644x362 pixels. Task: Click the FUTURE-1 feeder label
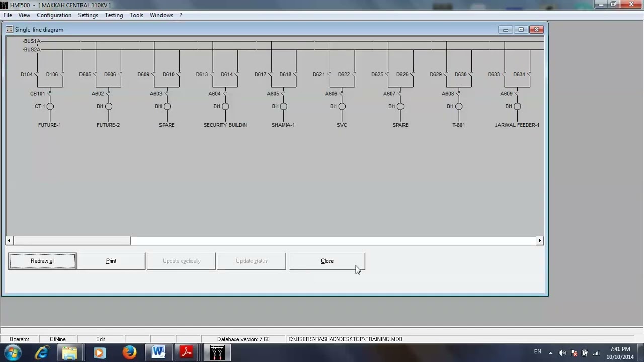(49, 125)
